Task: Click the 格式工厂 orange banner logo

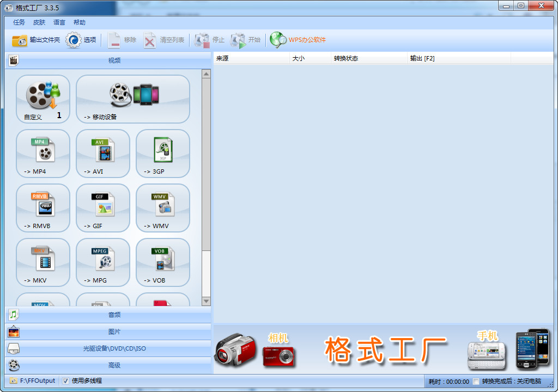Action: [385, 350]
